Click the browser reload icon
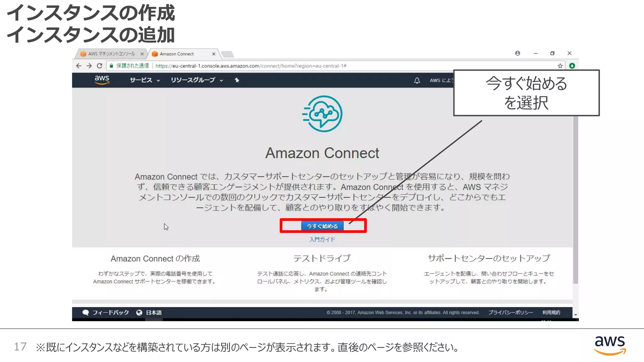 click(100, 66)
